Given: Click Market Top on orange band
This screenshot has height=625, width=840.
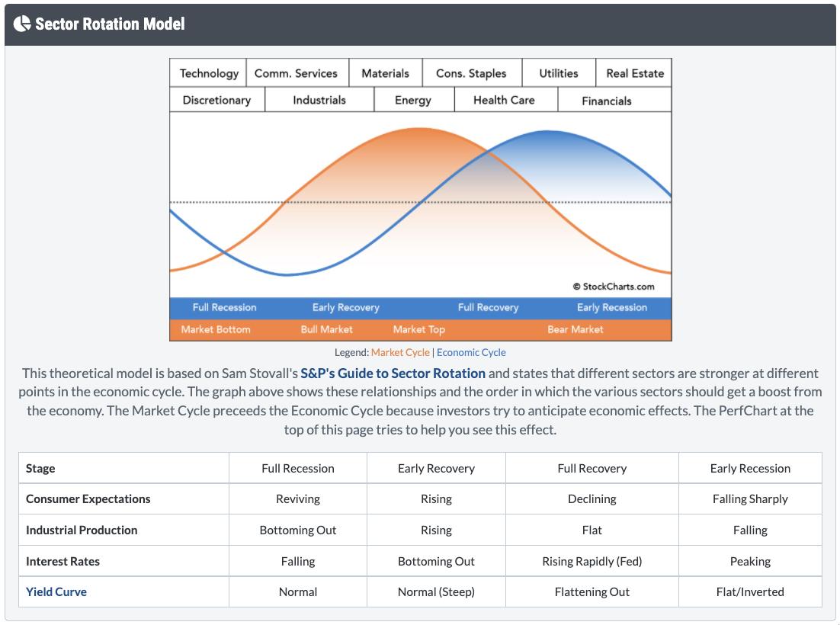Looking at the screenshot, I should [x=418, y=330].
